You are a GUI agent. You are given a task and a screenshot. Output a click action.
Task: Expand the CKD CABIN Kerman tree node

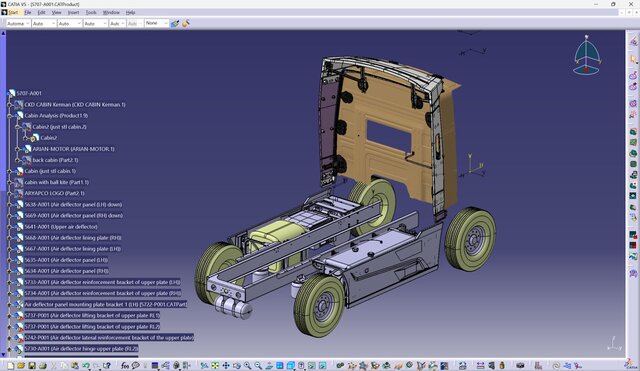click(x=10, y=105)
